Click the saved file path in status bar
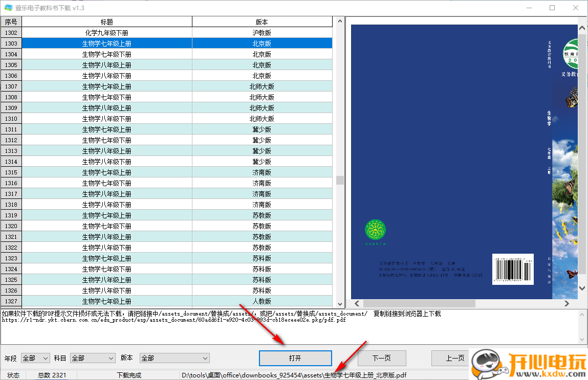This screenshot has width=588, height=380. click(x=294, y=375)
